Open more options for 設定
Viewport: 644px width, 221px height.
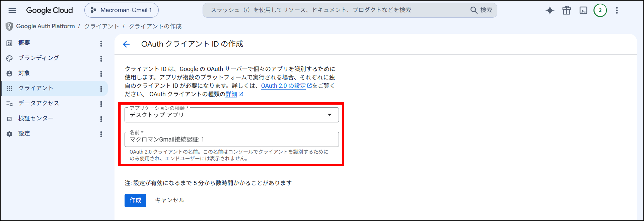101,134
